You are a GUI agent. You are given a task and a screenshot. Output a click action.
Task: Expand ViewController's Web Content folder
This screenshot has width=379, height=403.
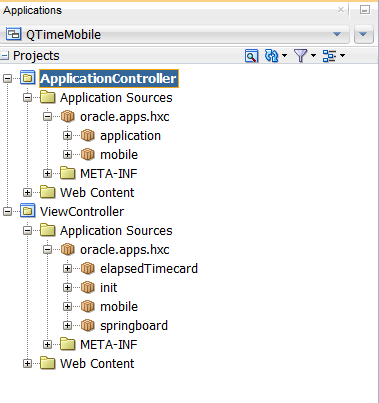tap(27, 363)
